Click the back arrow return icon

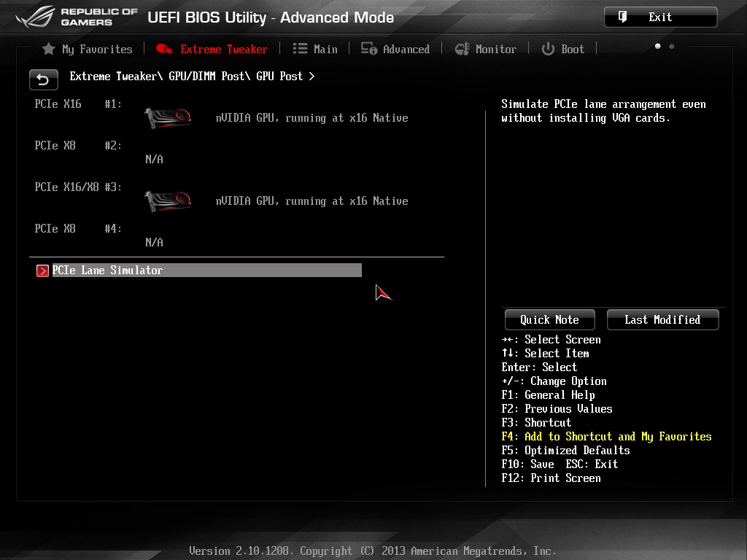pyautogui.click(x=43, y=79)
